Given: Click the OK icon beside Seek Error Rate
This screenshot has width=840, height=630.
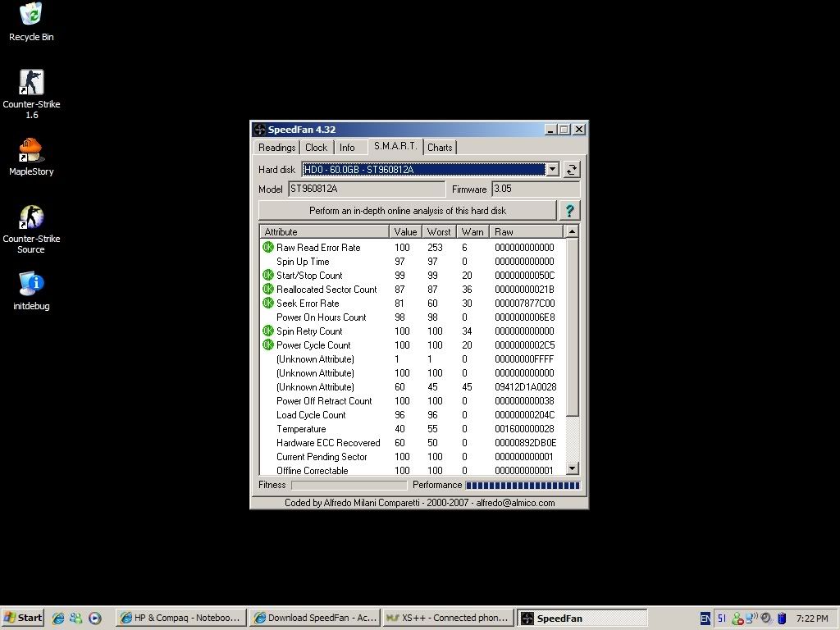Looking at the screenshot, I should click(x=268, y=303).
